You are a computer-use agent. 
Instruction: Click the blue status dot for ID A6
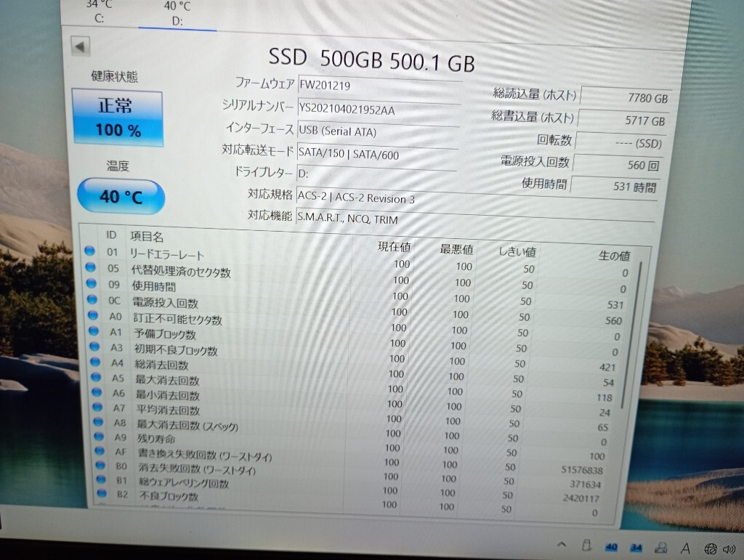(x=97, y=391)
